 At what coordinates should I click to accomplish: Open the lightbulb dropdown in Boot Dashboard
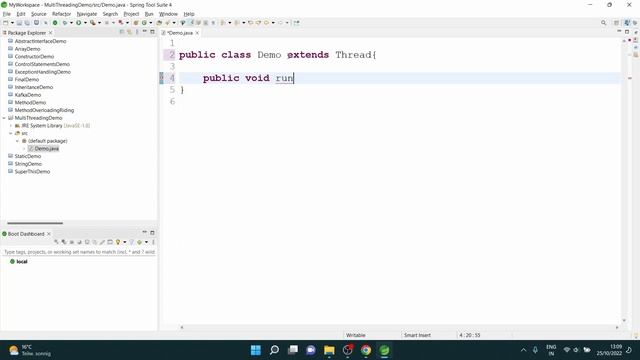[124, 242]
